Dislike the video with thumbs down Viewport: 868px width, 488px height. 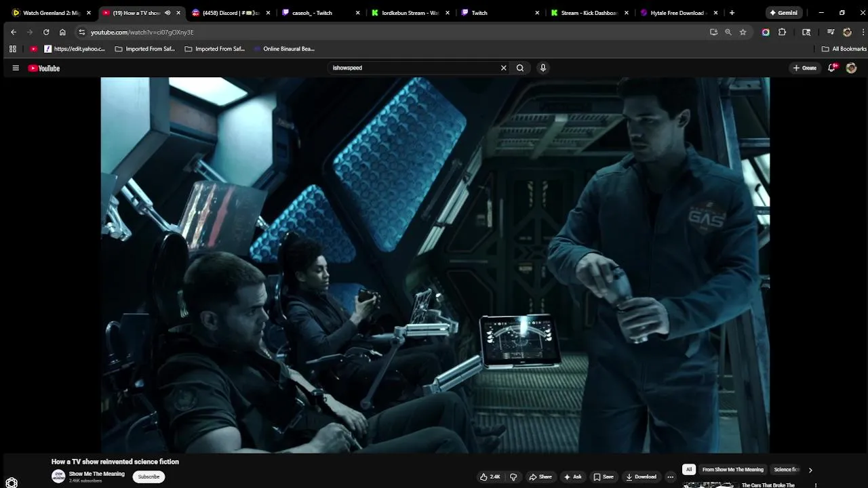coord(513,476)
